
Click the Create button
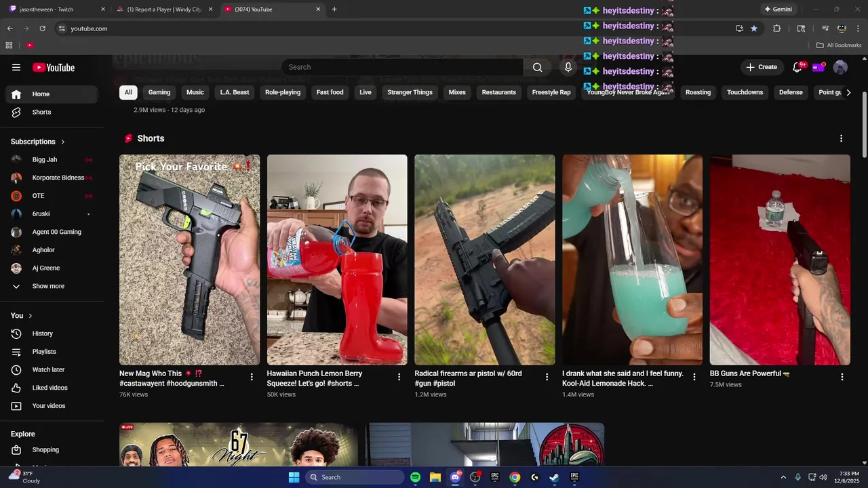click(762, 67)
